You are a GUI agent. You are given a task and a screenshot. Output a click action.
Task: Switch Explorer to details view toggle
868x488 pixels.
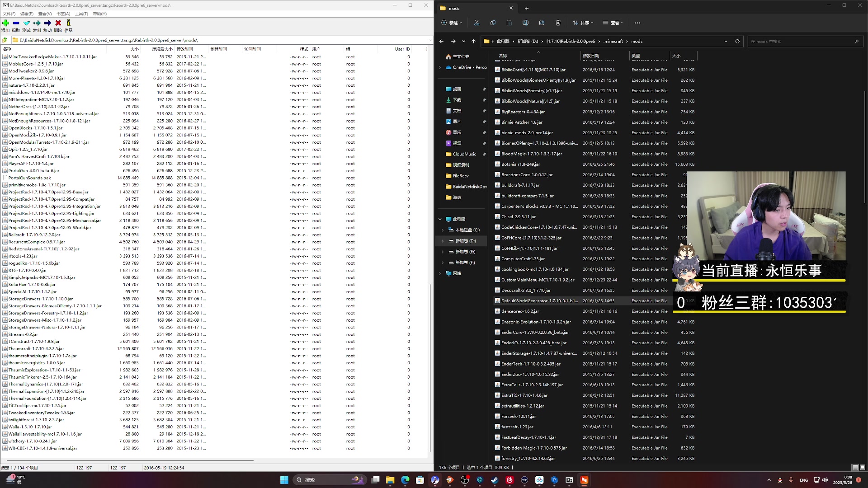855,467
